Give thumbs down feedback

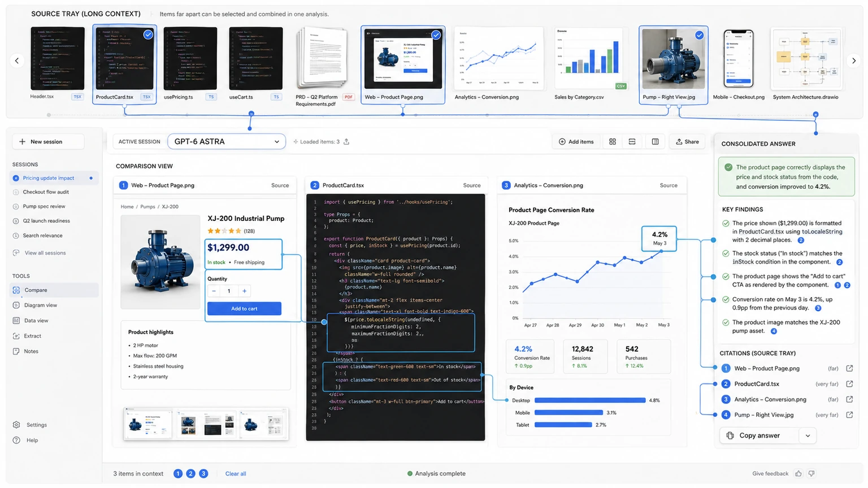tap(811, 473)
